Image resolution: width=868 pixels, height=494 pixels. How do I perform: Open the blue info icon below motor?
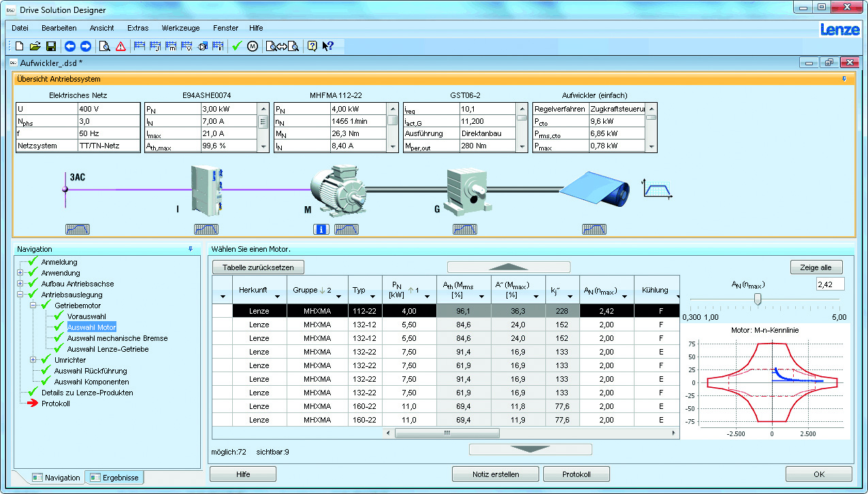point(321,229)
